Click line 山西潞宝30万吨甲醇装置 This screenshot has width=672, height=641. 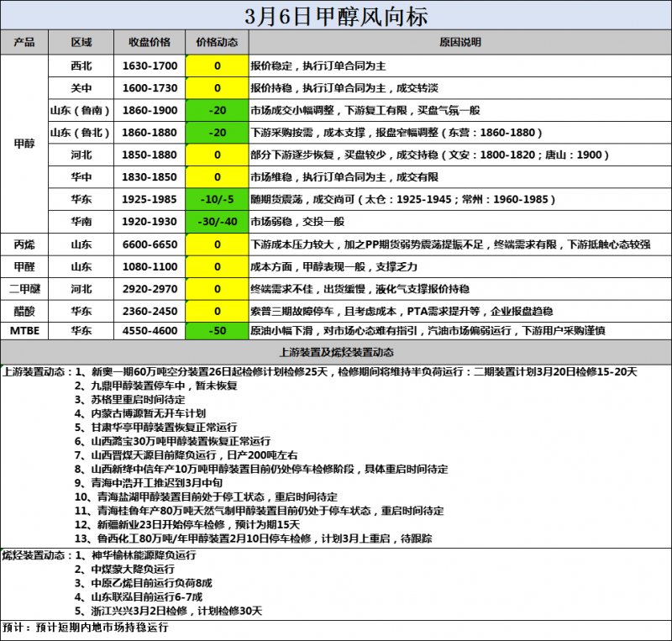click(x=173, y=441)
